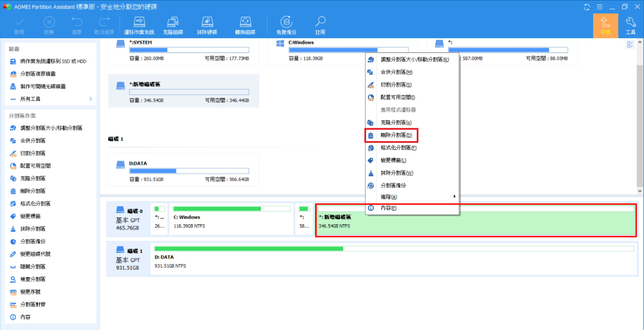Click the scroll-up arrow of partition list

(x=640, y=42)
